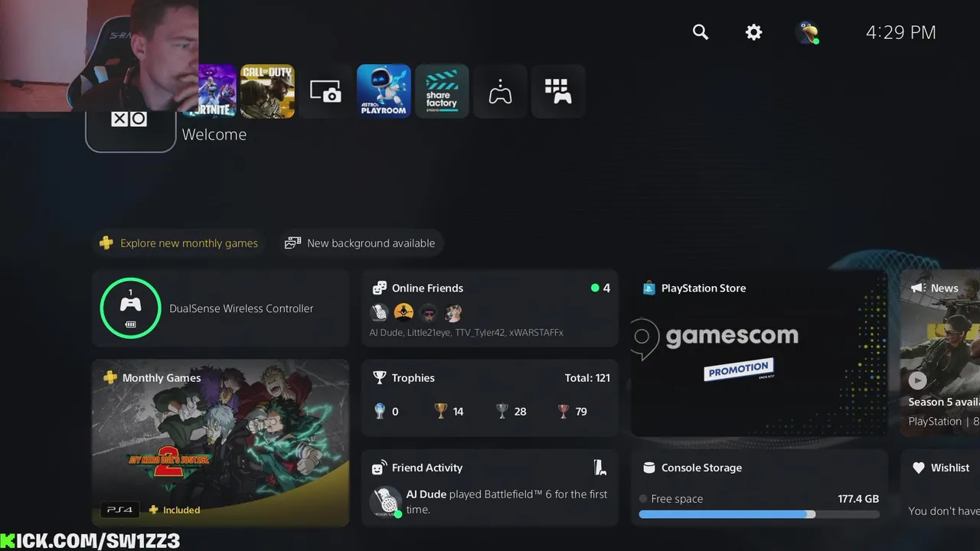Click the News megaphone icon
This screenshot has width=980, height=551.
918,289
